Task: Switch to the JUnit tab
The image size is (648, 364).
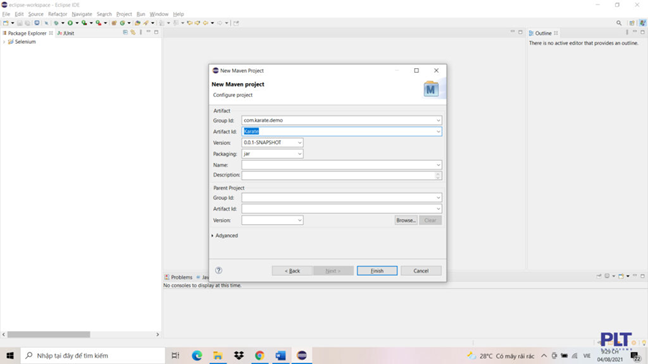Action: (x=66, y=33)
